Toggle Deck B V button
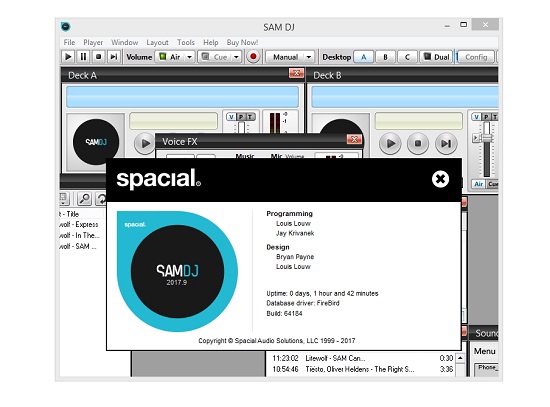 (x=476, y=117)
